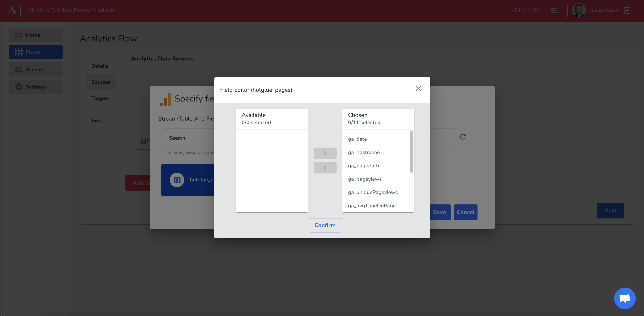Open the apps grid icon
644x316 pixels.
tap(554, 10)
